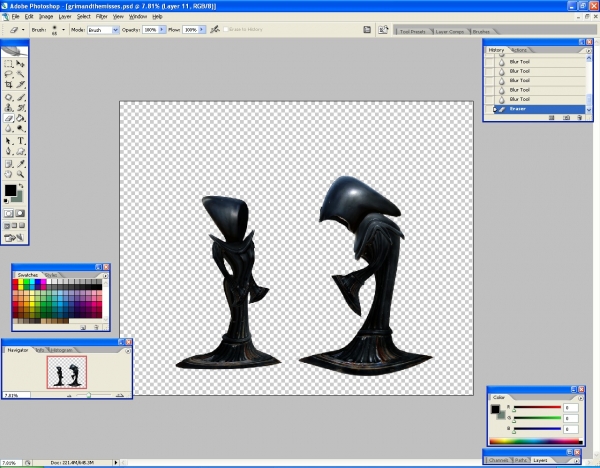
Task: Enable airbrush capabilities in options bar
Action: point(215,29)
